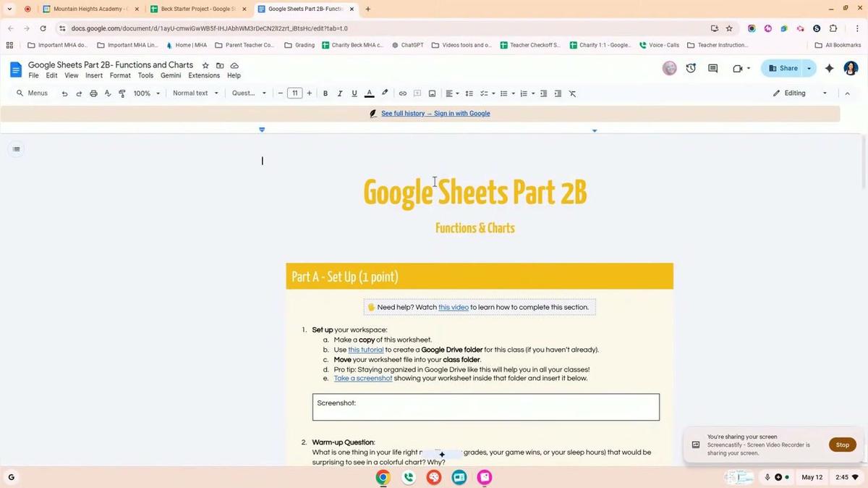Open the 'this tutorial' link
This screenshot has width=868, height=488.
366,350
